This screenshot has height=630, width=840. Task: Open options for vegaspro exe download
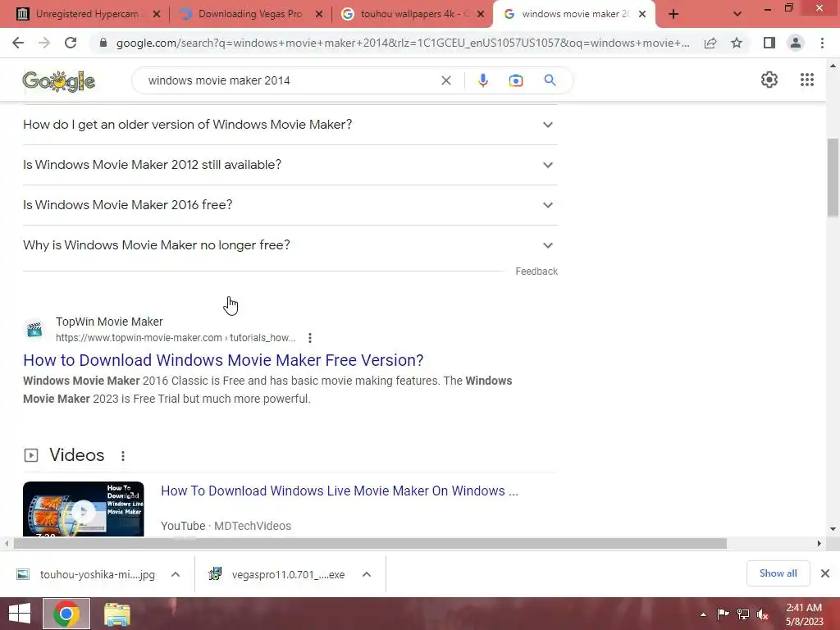(x=367, y=574)
